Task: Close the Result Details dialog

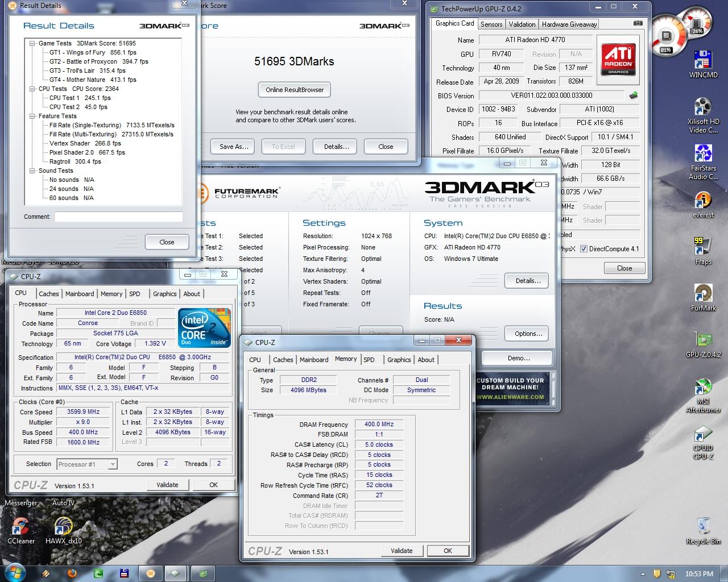Action: pos(167,242)
